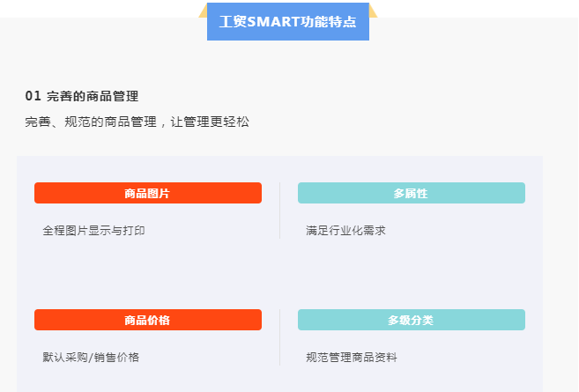Click the text 全程图片显示与打印
Screen dimensions: 579x392
pos(93,231)
